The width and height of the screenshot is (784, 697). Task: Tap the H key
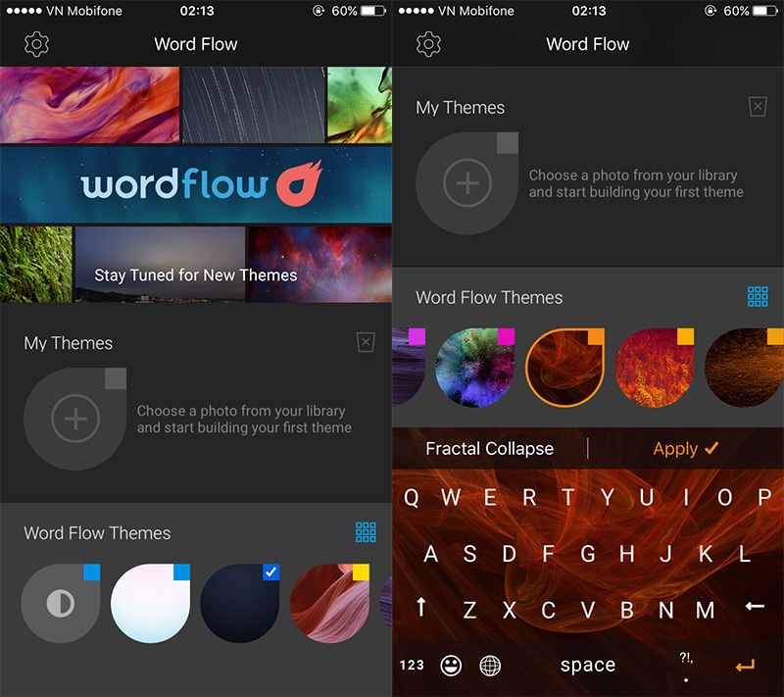point(626,554)
